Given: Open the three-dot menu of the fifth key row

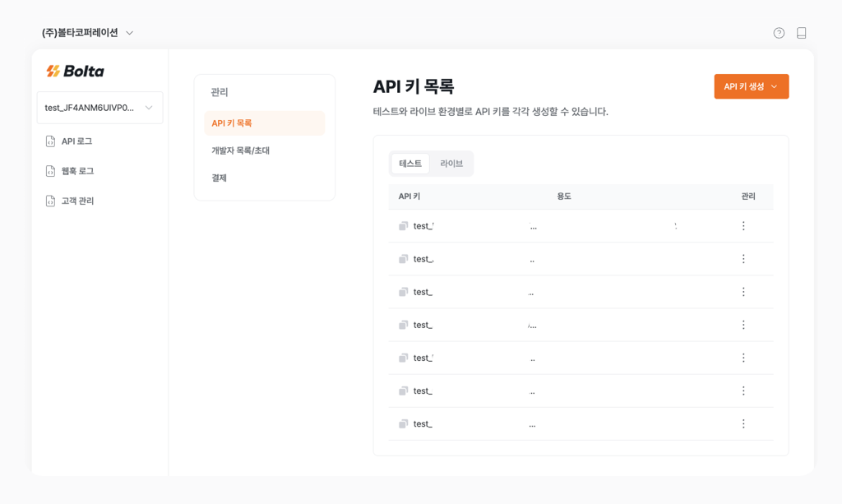Looking at the screenshot, I should (x=743, y=358).
